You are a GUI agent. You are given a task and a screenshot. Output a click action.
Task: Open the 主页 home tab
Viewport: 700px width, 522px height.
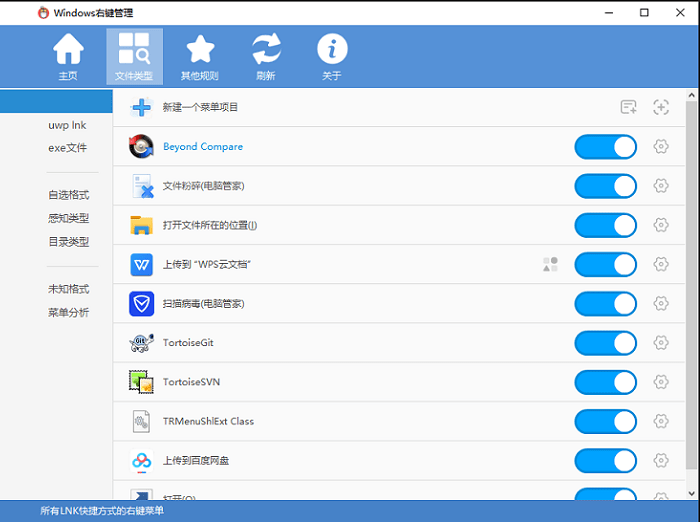click(x=68, y=57)
